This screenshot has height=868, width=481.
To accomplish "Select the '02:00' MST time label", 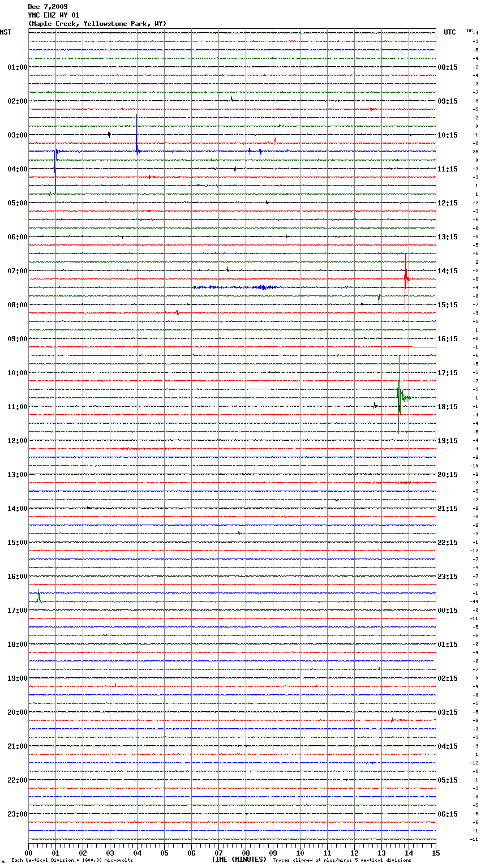I will click(18, 101).
